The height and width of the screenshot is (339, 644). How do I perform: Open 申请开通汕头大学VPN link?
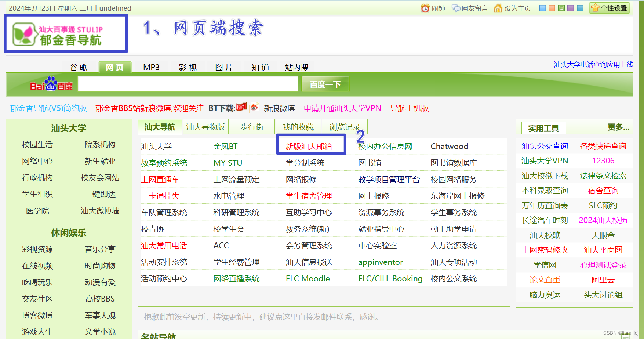point(342,108)
